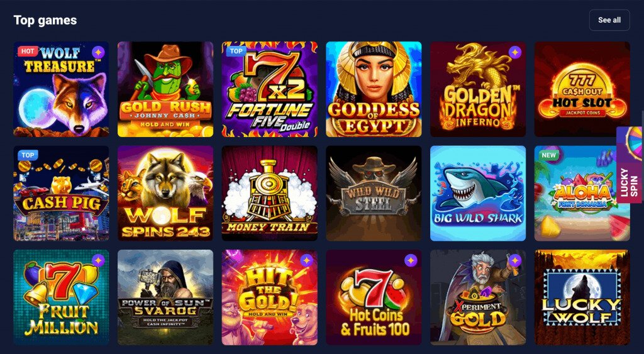Click the TOP label on Fortune Five Double

click(236, 52)
